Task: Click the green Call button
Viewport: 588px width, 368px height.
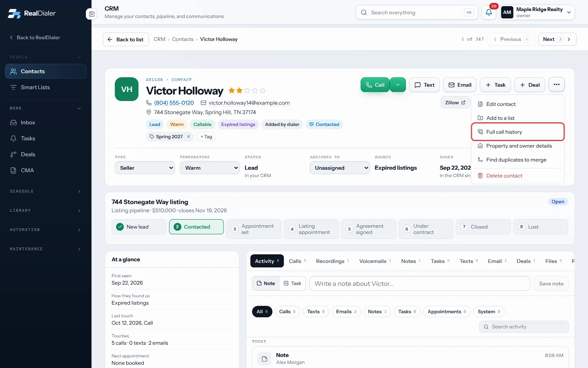Action: (x=375, y=85)
